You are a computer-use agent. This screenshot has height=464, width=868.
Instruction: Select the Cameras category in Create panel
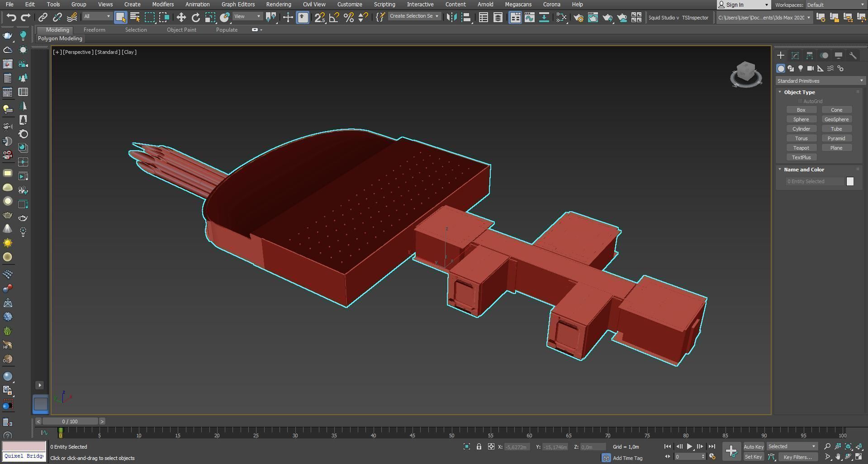click(811, 68)
